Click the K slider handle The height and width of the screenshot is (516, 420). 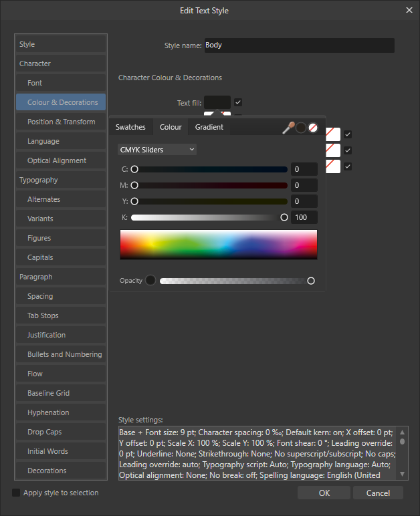pos(284,217)
